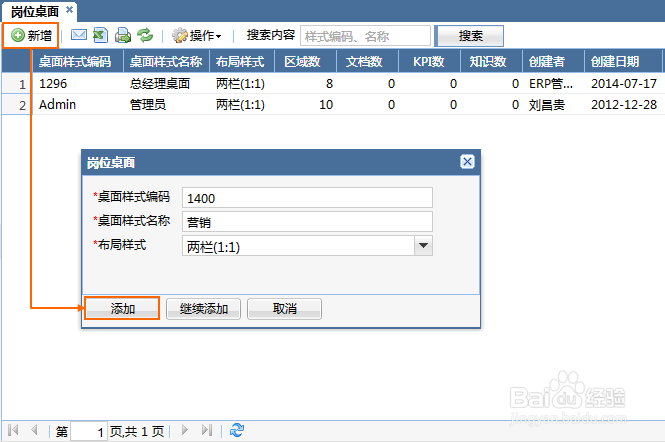Open the 操作 dropdown menu

click(x=197, y=36)
